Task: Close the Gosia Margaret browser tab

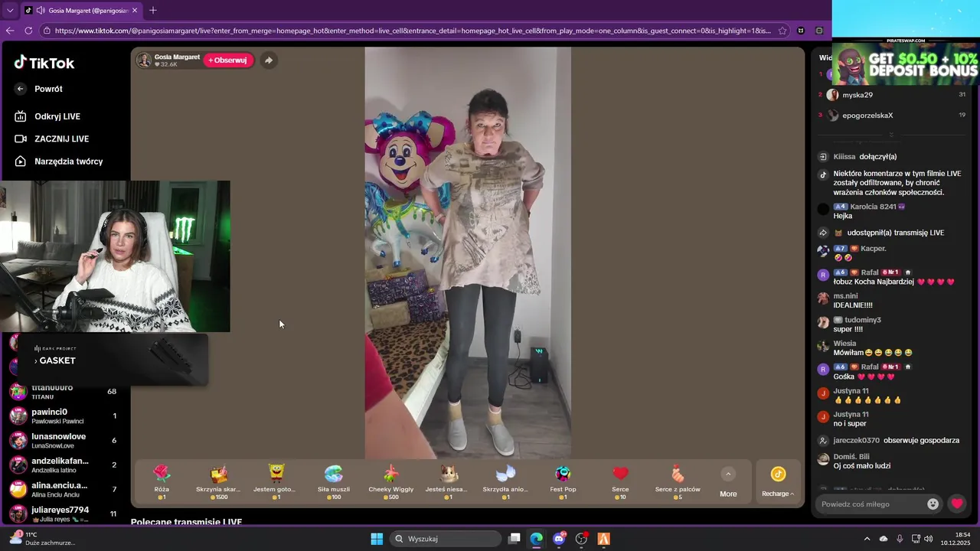Action: (135, 11)
